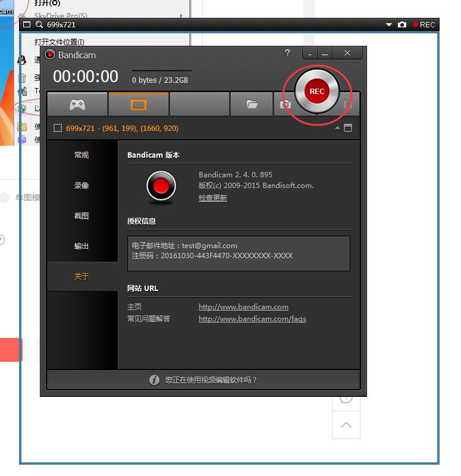Click the video editing software info banner
Screen dimensions: 461x476
pyautogui.click(x=203, y=380)
